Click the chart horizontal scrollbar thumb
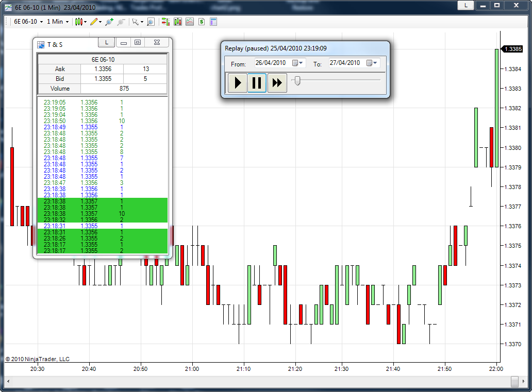 [x=514, y=382]
